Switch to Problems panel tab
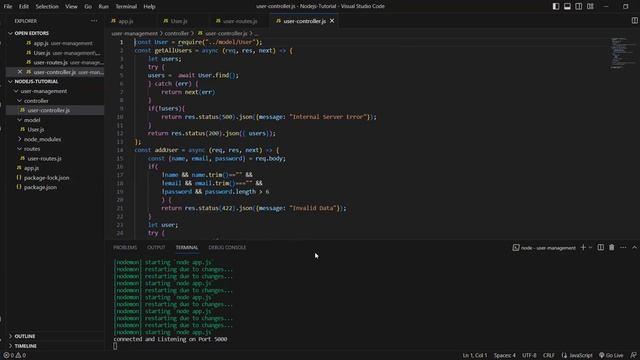The width and height of the screenshot is (640, 360). (125, 248)
